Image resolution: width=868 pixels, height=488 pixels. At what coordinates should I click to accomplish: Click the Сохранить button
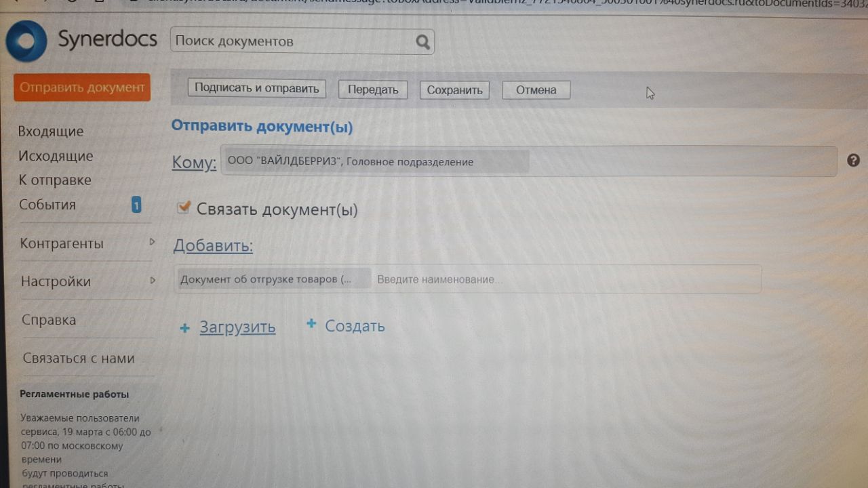click(454, 90)
